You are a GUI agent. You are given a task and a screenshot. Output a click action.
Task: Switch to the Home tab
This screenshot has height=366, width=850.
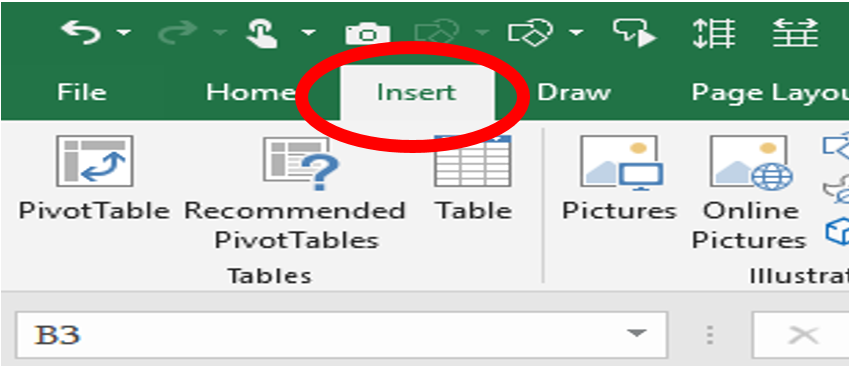250,93
